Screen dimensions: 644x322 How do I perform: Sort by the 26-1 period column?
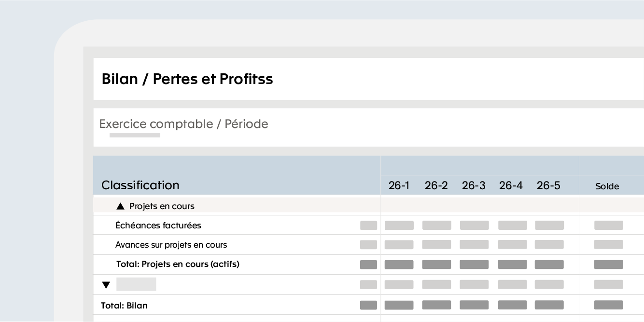pyautogui.click(x=399, y=185)
